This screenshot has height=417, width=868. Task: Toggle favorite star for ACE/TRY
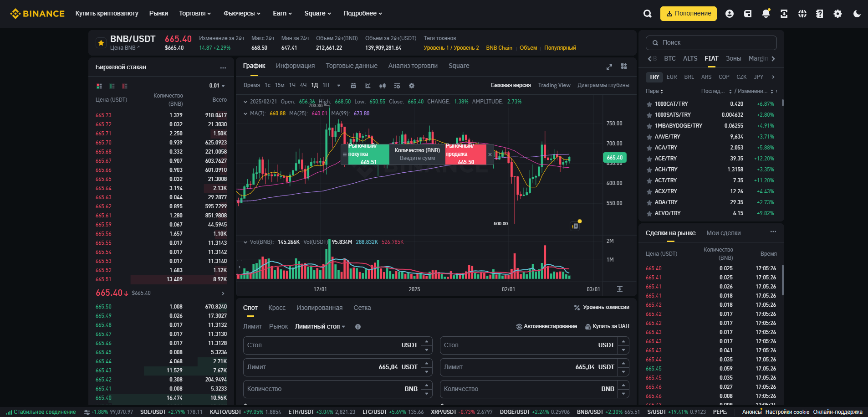tap(649, 159)
